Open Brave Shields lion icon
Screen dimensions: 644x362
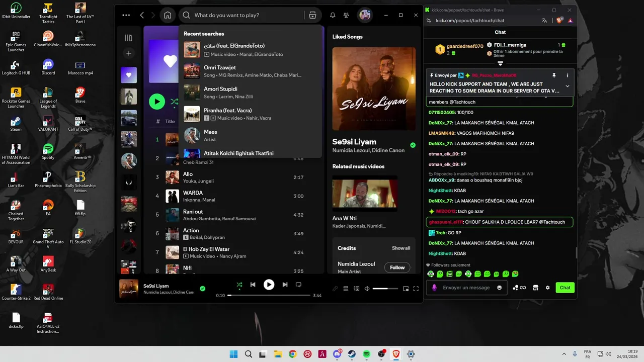(x=559, y=21)
